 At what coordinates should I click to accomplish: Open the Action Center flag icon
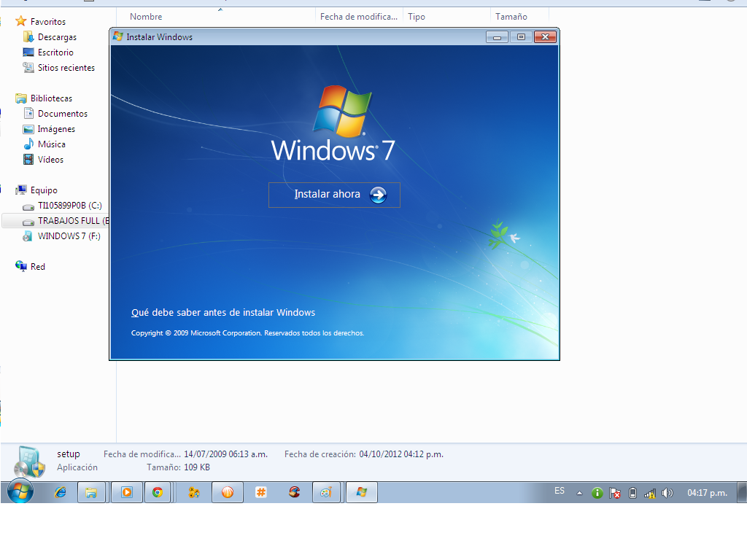tap(614, 493)
